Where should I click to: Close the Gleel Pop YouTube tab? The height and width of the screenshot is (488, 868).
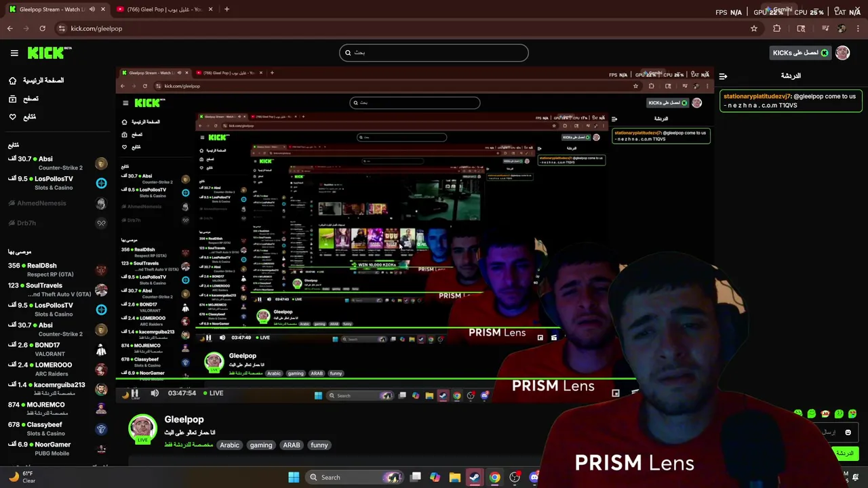pos(210,9)
